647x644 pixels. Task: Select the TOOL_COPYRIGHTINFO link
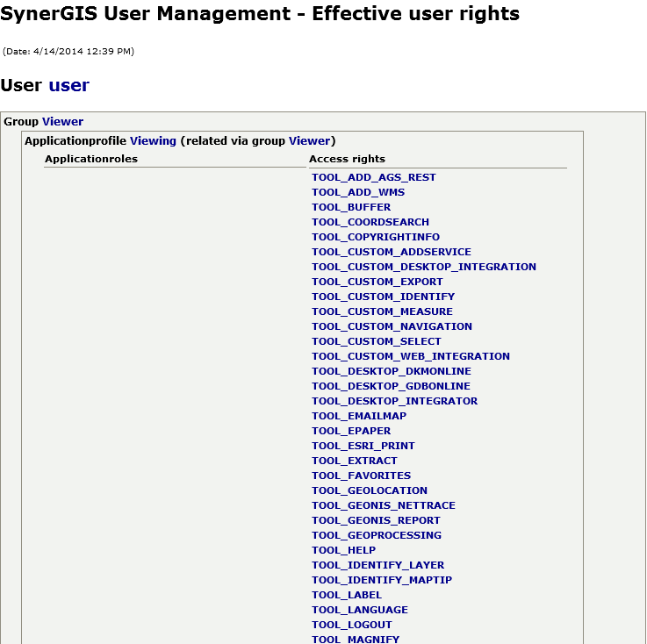pos(376,237)
